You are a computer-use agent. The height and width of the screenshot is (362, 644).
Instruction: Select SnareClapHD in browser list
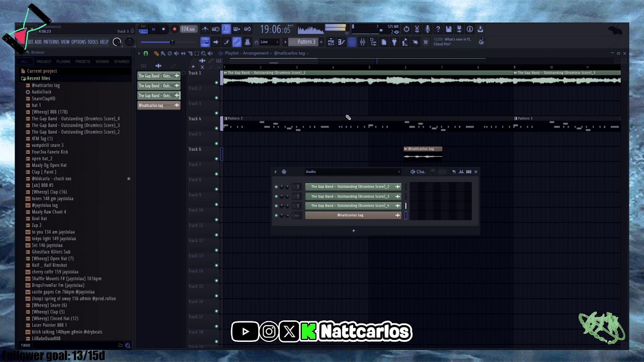[x=43, y=99]
